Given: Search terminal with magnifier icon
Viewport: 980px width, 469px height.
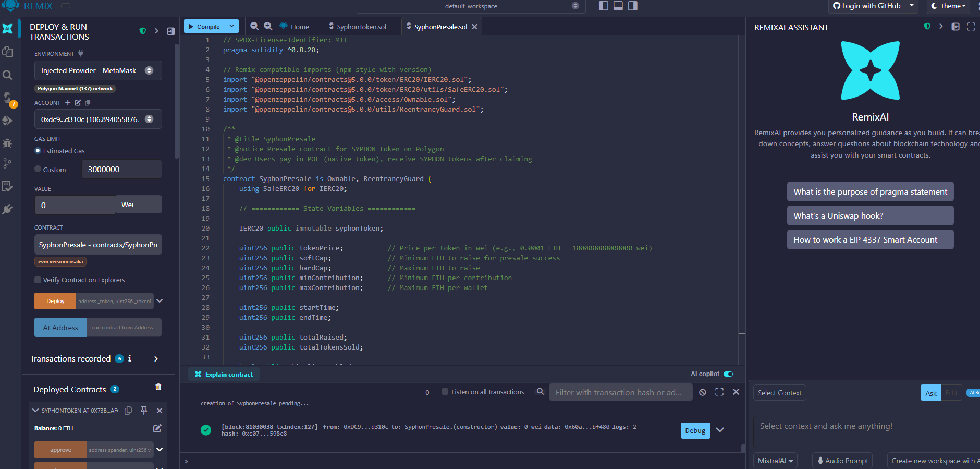Looking at the screenshot, I should tap(541, 392).
